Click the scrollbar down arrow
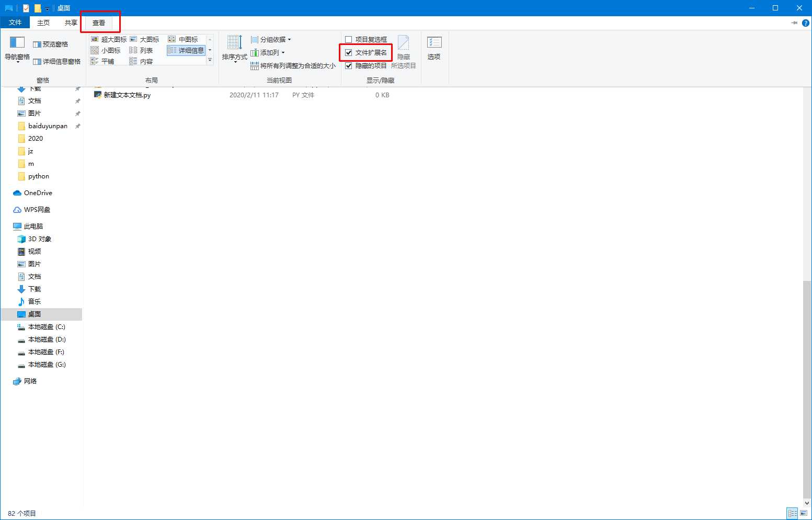Image resolution: width=812 pixels, height=520 pixels. [807, 503]
